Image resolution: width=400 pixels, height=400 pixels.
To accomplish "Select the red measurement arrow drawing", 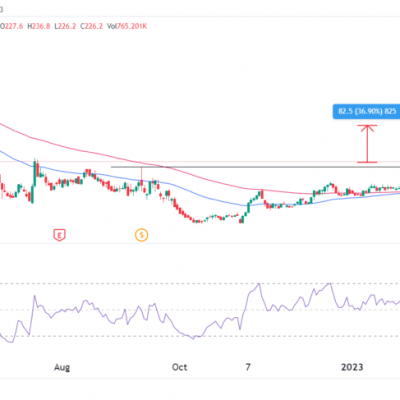I will pyautogui.click(x=367, y=144).
